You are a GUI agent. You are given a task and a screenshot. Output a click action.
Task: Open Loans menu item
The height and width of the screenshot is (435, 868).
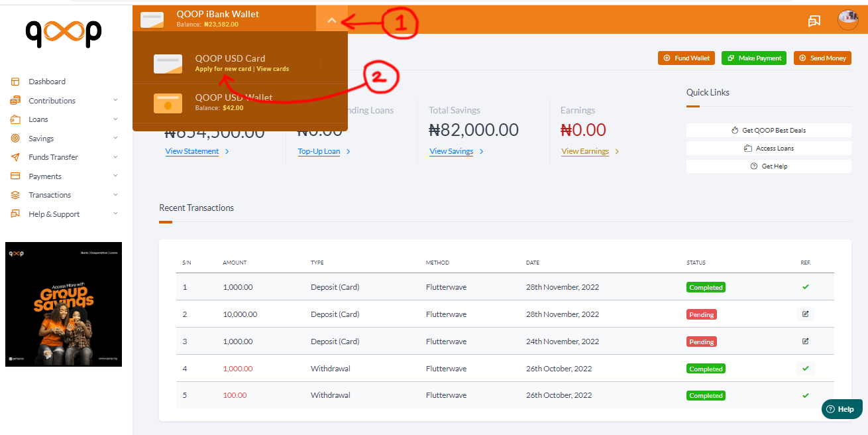(38, 119)
